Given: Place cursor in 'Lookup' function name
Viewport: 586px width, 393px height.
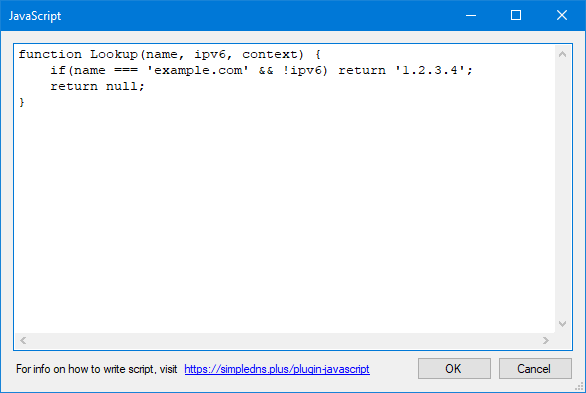Looking at the screenshot, I should click(114, 55).
